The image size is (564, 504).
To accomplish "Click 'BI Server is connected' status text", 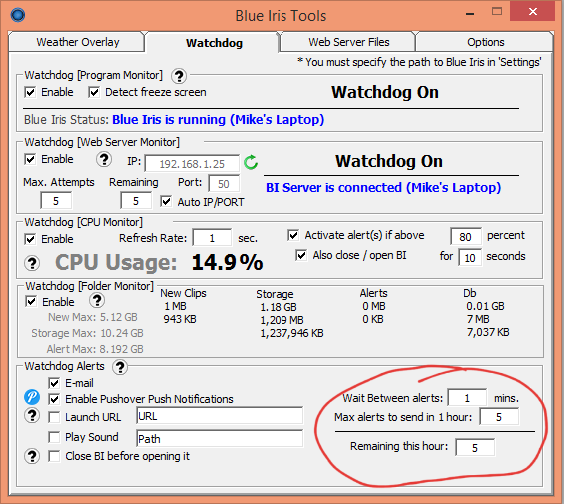I will coord(383,187).
